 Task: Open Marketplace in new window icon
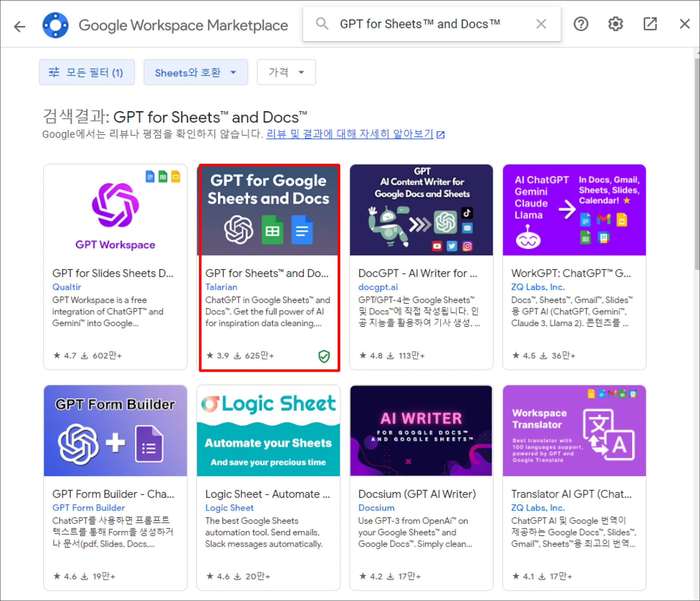[650, 24]
